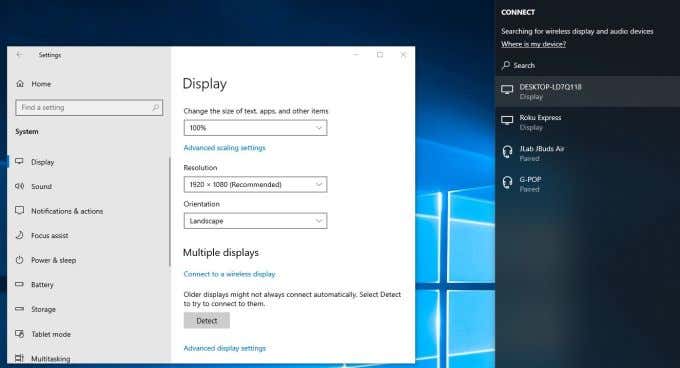Connect to Roku Express display
The height and width of the screenshot is (368, 680).
pyautogui.click(x=588, y=122)
